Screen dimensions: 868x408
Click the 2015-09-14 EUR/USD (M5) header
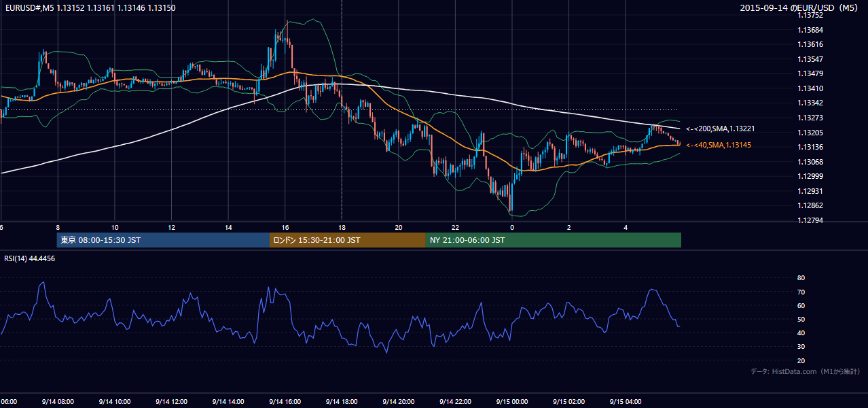[800, 8]
